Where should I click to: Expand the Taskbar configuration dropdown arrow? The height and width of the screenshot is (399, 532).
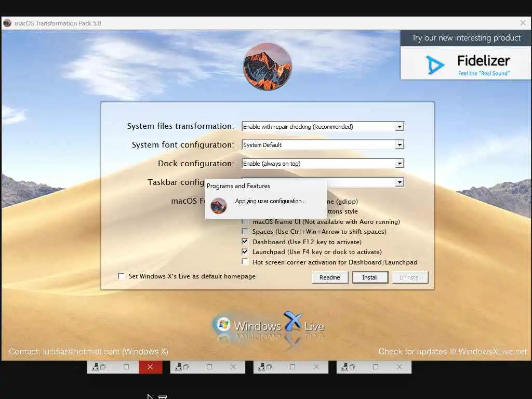coord(400,182)
